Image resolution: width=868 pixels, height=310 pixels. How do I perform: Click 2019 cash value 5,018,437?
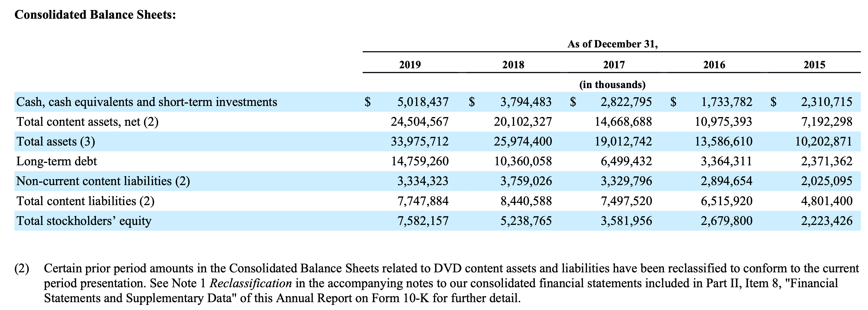click(423, 102)
